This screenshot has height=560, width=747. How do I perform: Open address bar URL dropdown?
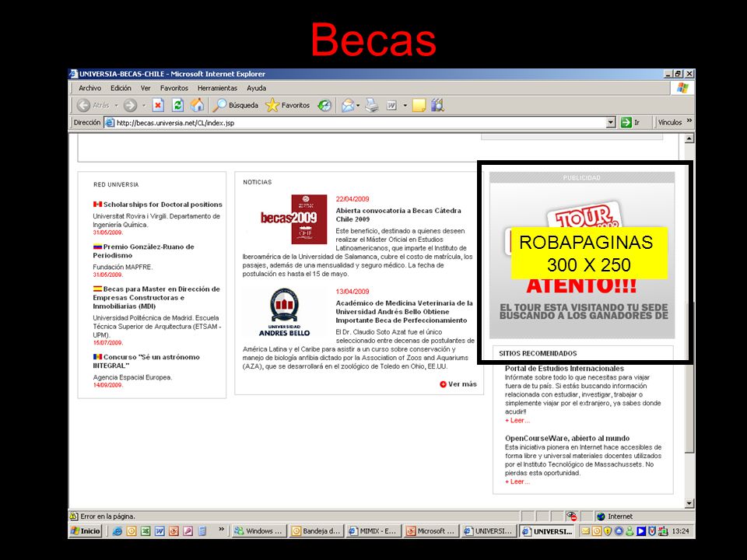click(612, 122)
